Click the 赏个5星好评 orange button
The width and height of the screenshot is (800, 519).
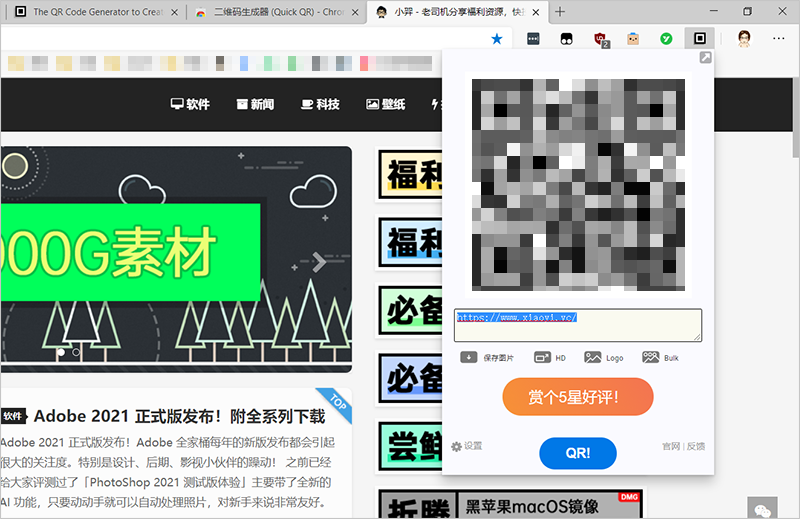[578, 397]
